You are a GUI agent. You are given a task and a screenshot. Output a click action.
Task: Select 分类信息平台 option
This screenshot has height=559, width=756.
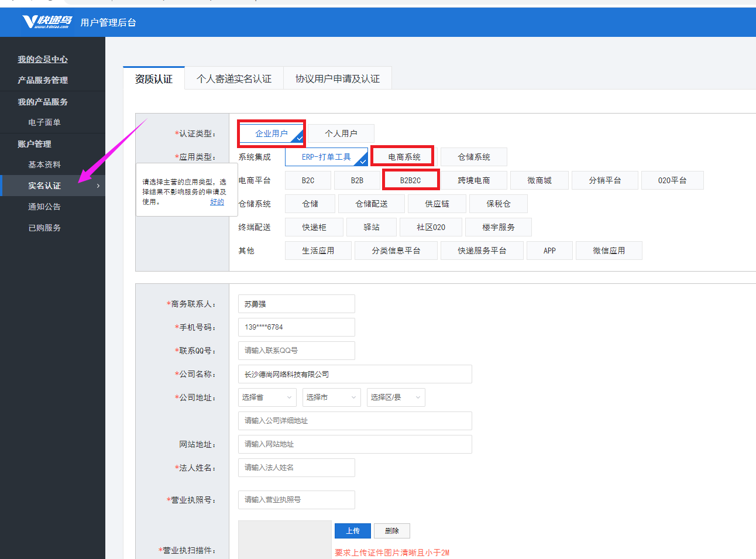coord(396,251)
